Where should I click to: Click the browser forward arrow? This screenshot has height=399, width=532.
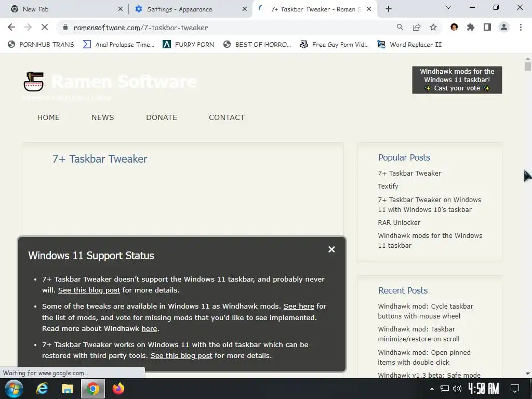[x=28, y=27]
